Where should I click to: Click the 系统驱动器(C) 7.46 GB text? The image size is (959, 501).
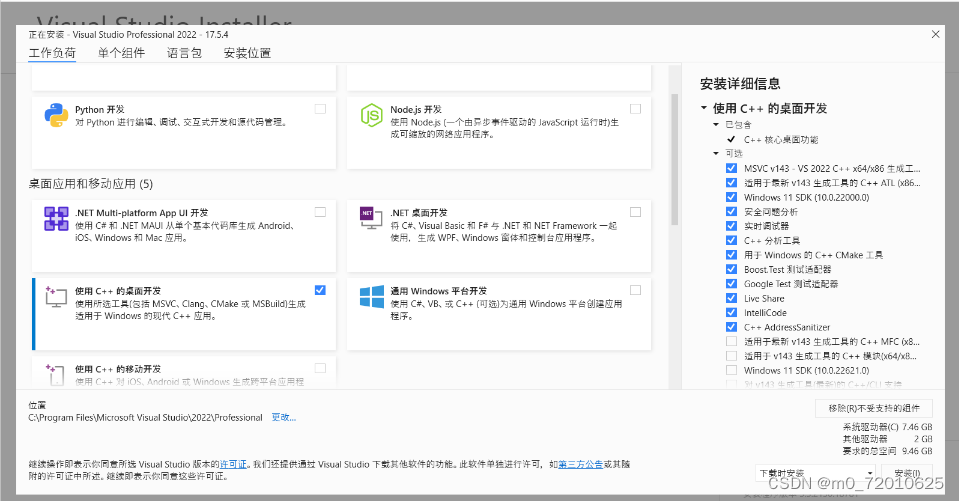point(887,427)
